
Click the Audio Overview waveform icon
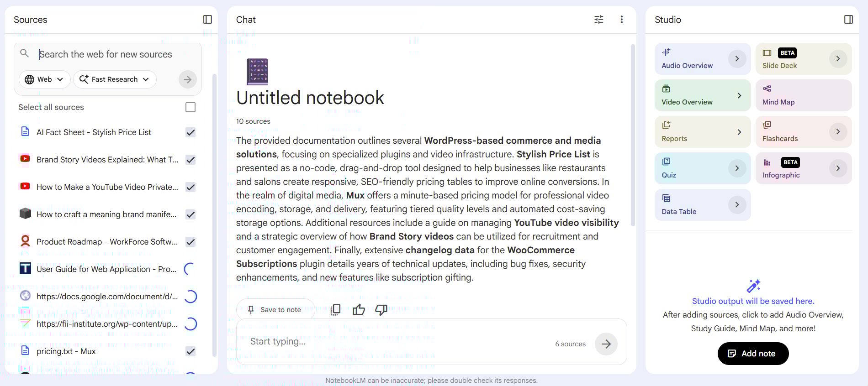pos(667,52)
